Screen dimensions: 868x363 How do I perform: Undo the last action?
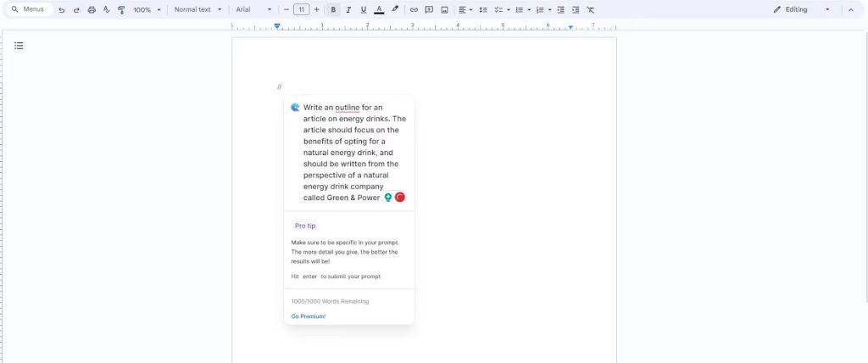[61, 10]
